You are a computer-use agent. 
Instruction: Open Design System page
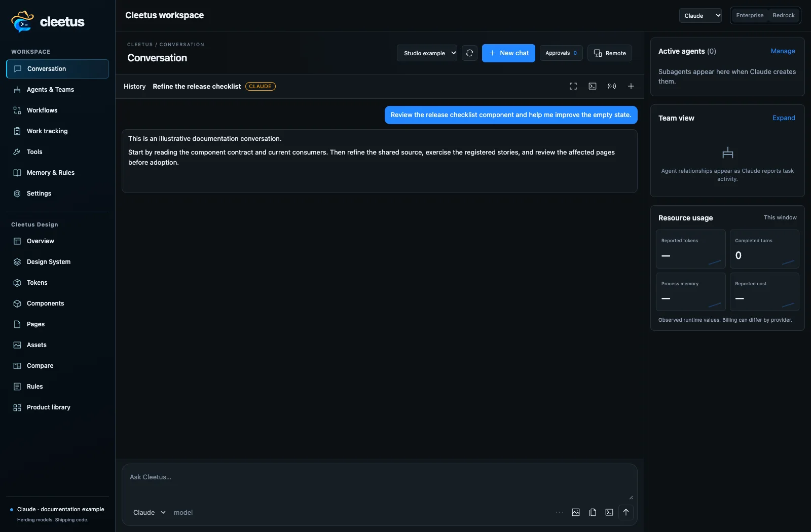coord(57,262)
